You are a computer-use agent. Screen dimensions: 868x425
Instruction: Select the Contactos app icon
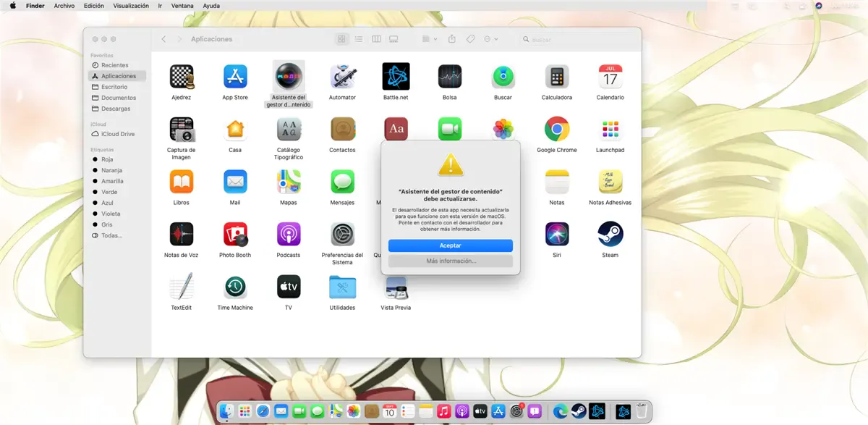(342, 130)
